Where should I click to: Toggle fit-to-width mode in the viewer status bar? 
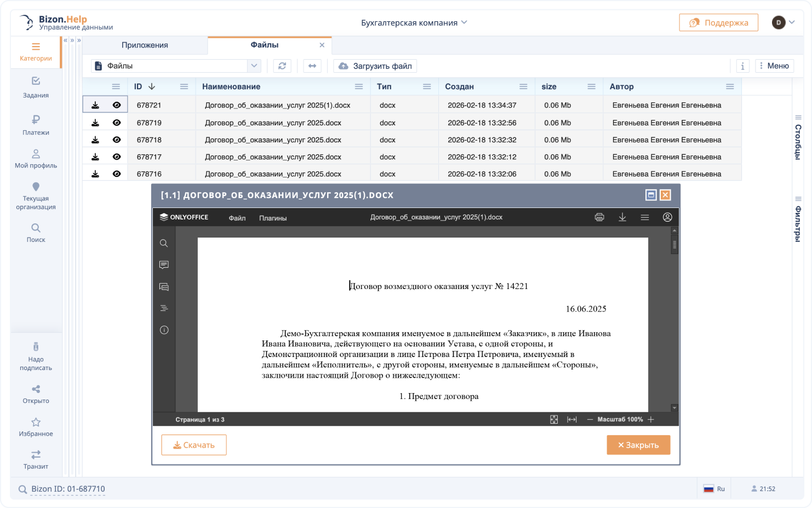click(x=571, y=419)
